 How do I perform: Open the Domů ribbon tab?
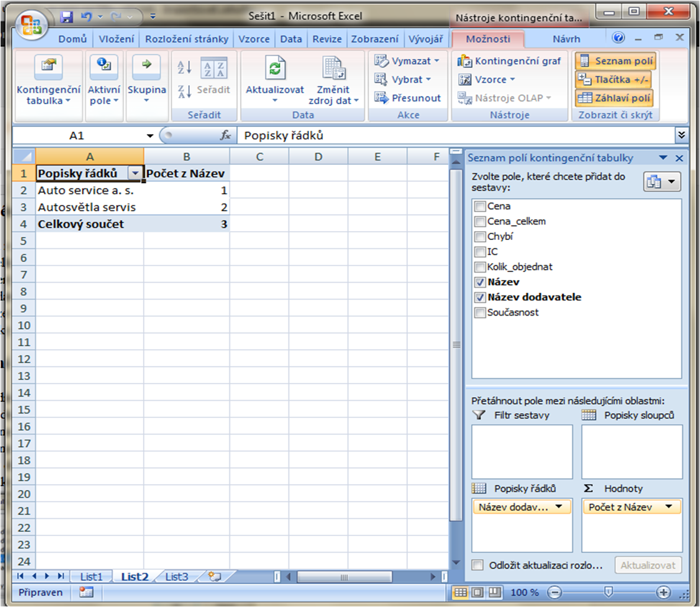72,39
